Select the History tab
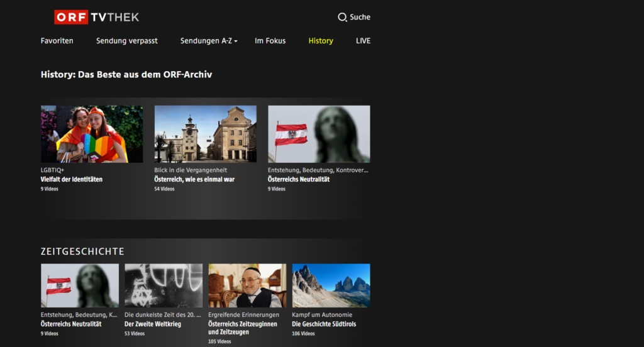This screenshot has width=644, height=347. (321, 41)
